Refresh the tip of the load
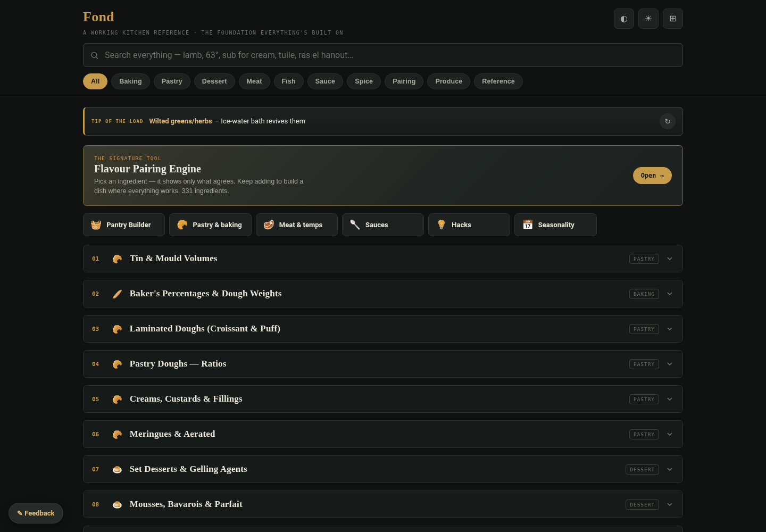 click(668, 121)
